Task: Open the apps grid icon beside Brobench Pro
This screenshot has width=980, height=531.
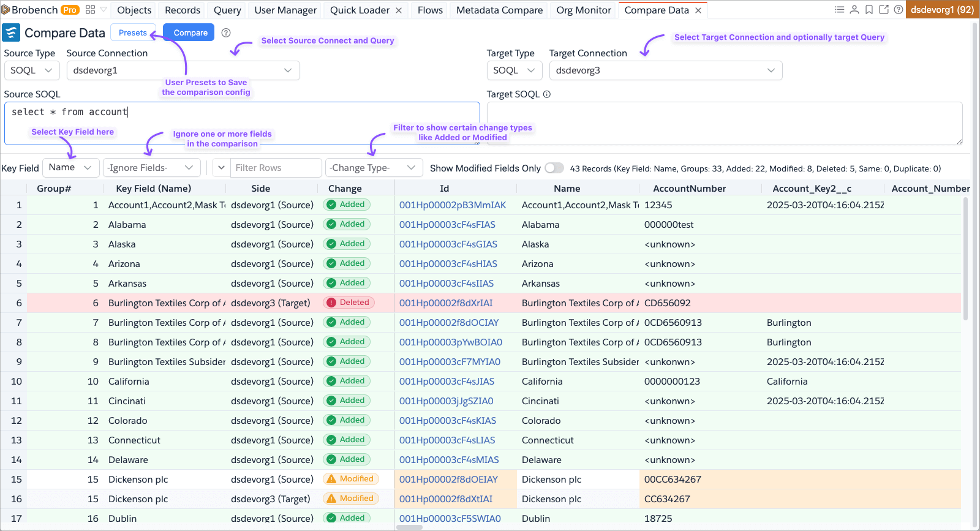Action: tap(90, 10)
